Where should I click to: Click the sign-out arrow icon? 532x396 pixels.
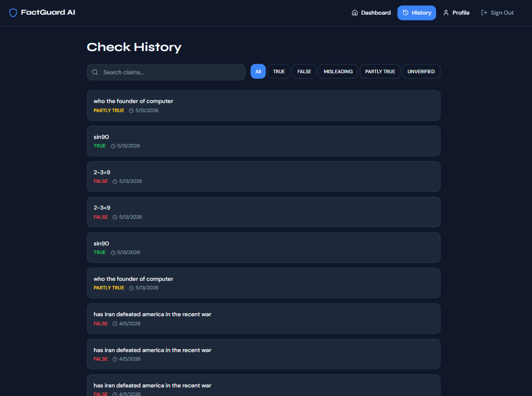(x=484, y=13)
